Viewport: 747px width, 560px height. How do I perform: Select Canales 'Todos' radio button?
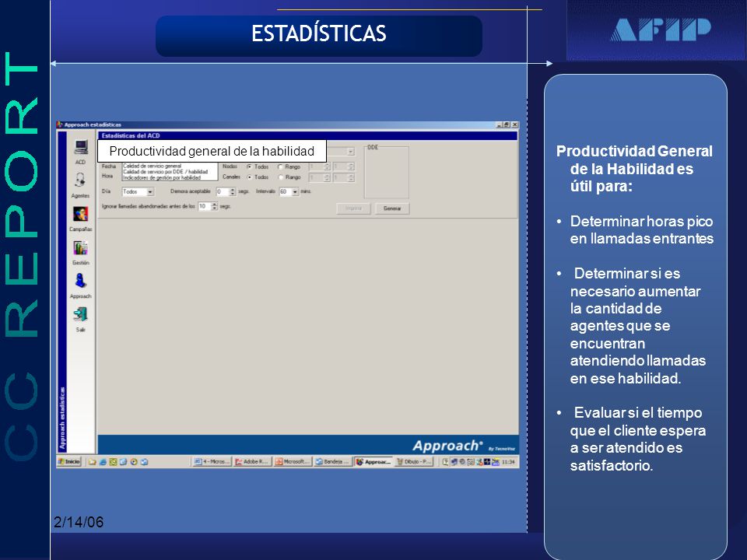pyautogui.click(x=249, y=177)
